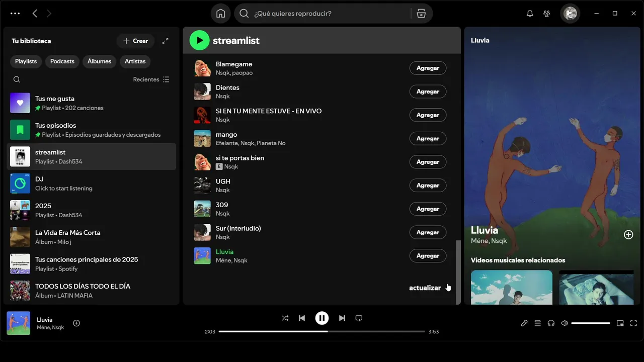Open Tus episodios in library

92,130
